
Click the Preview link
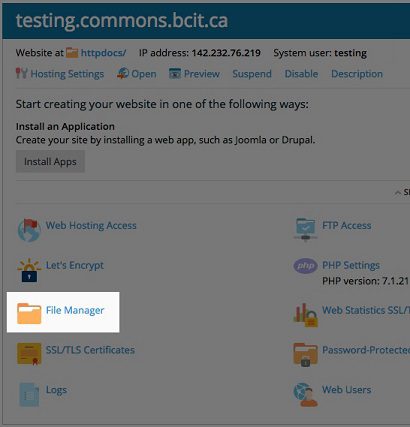[x=202, y=74]
